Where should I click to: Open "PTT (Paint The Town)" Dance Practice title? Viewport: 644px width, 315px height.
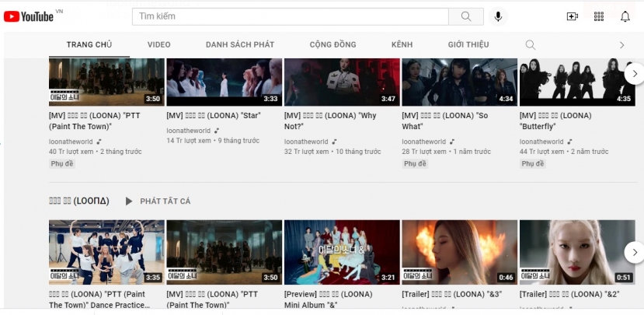(x=99, y=299)
